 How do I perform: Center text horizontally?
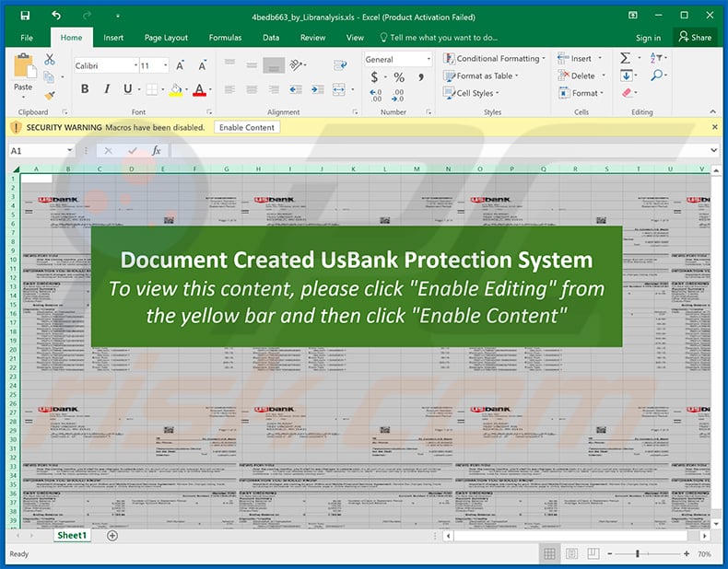(252, 89)
